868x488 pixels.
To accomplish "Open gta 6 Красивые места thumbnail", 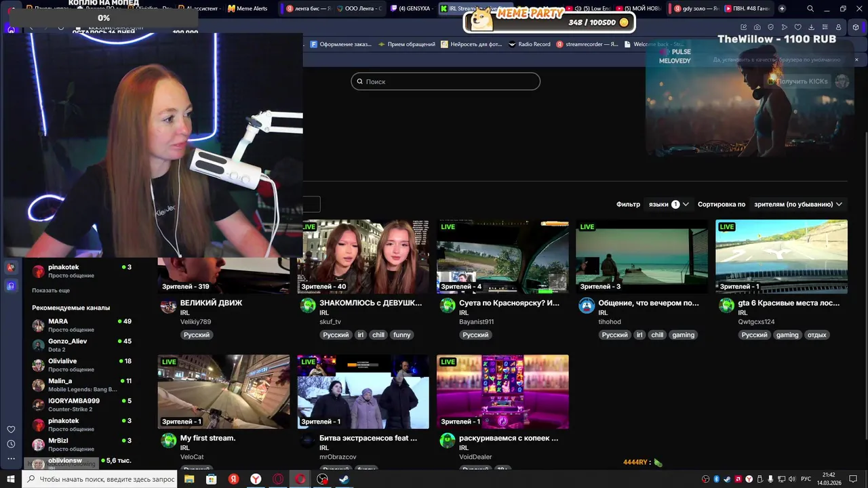I will pyautogui.click(x=781, y=256).
